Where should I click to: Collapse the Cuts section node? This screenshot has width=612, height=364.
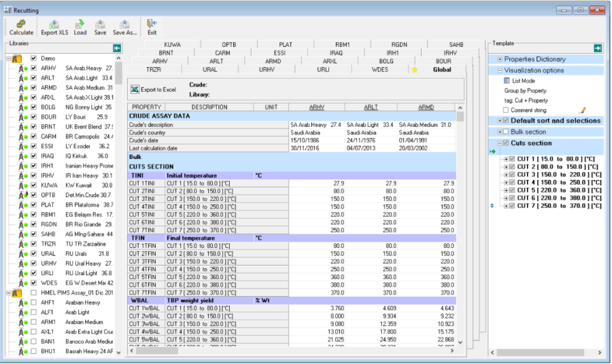tap(500, 143)
